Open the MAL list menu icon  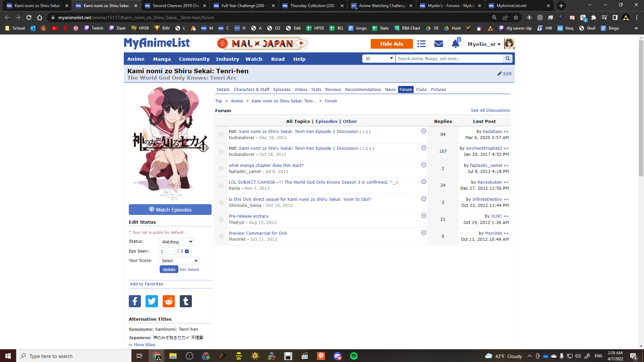(x=422, y=44)
